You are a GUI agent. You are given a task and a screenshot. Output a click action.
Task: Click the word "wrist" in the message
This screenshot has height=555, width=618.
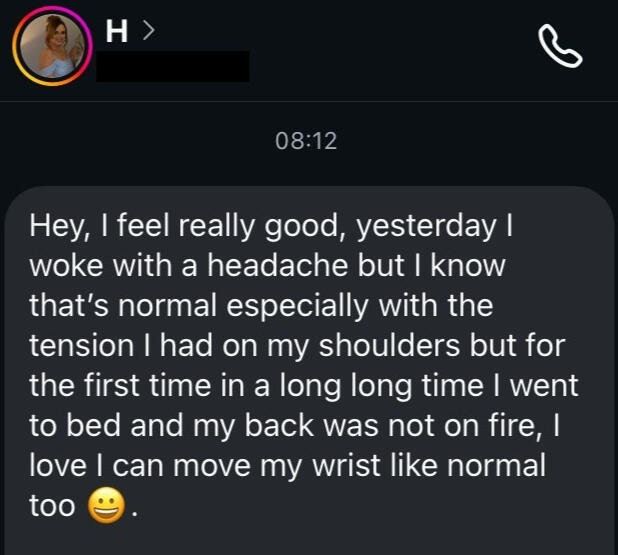[346, 465]
